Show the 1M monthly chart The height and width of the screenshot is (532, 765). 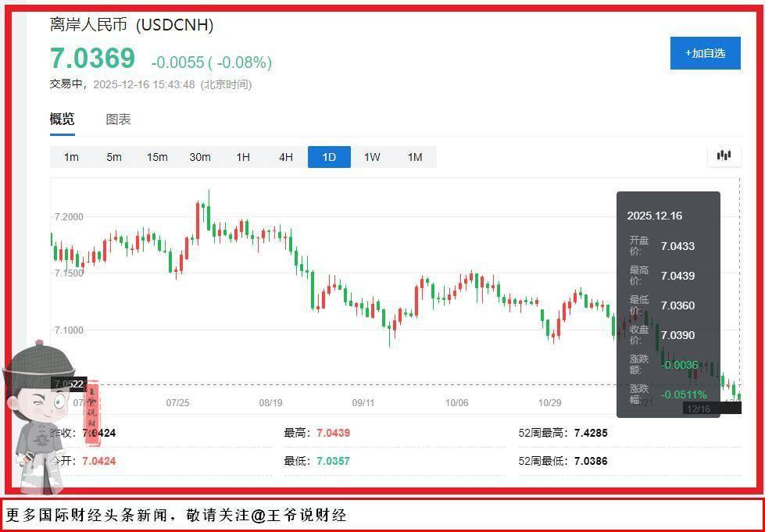point(415,157)
